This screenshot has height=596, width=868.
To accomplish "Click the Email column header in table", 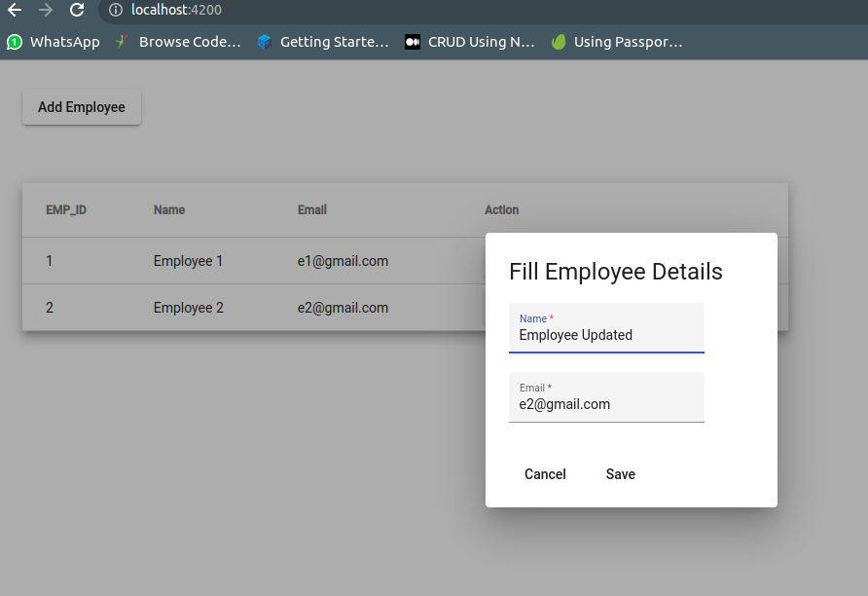I will [312, 210].
